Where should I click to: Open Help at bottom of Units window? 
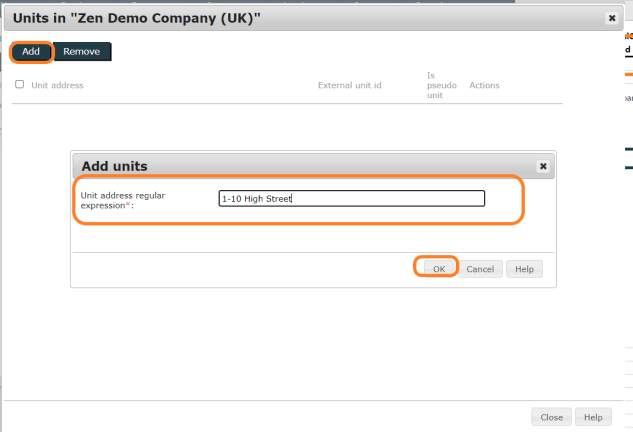click(x=592, y=417)
